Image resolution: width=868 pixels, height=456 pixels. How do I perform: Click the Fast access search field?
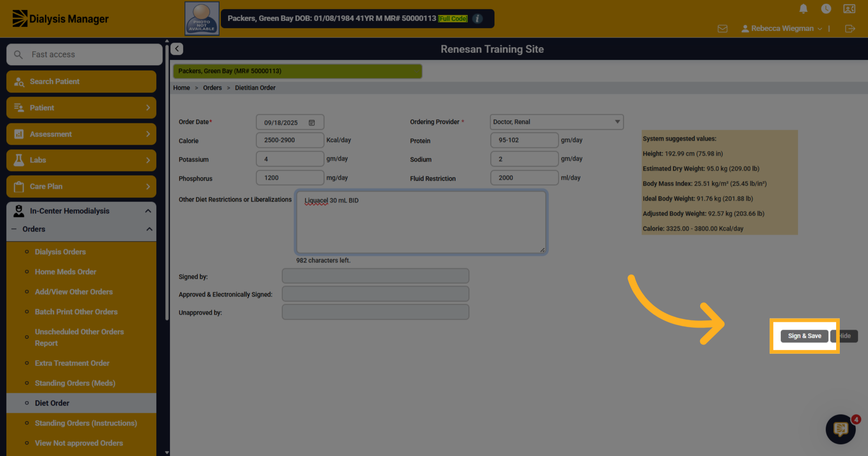click(x=84, y=55)
